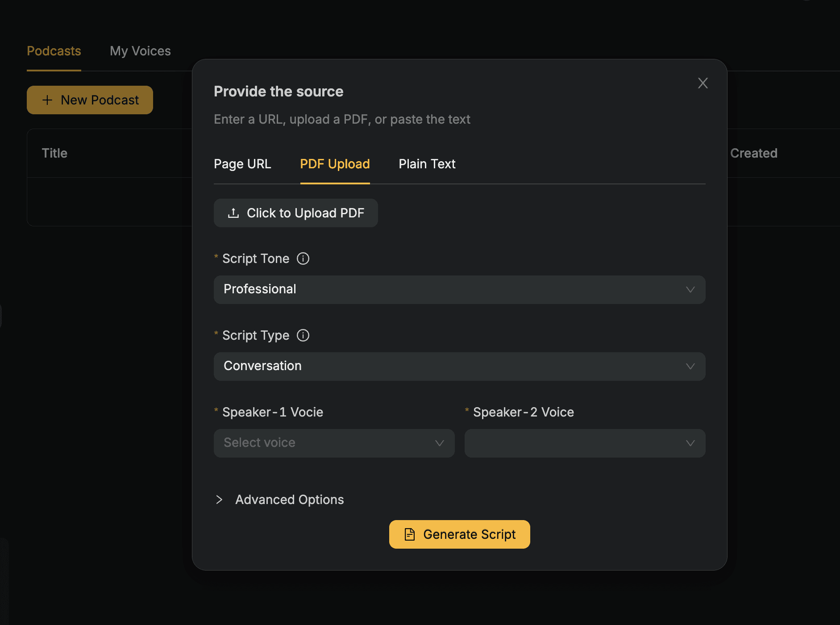Viewport: 840px width, 625px height.
Task: Switch to the Plain Text tab
Action: pos(427,164)
